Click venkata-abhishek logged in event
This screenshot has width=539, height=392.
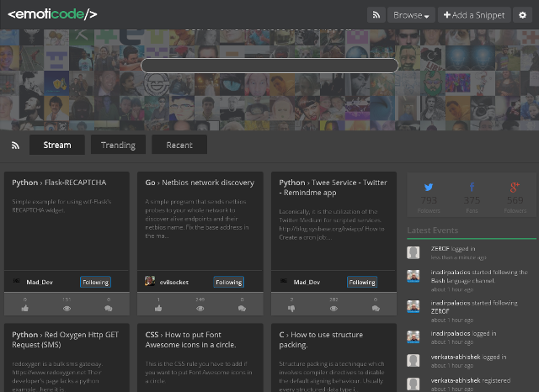tap(468, 357)
